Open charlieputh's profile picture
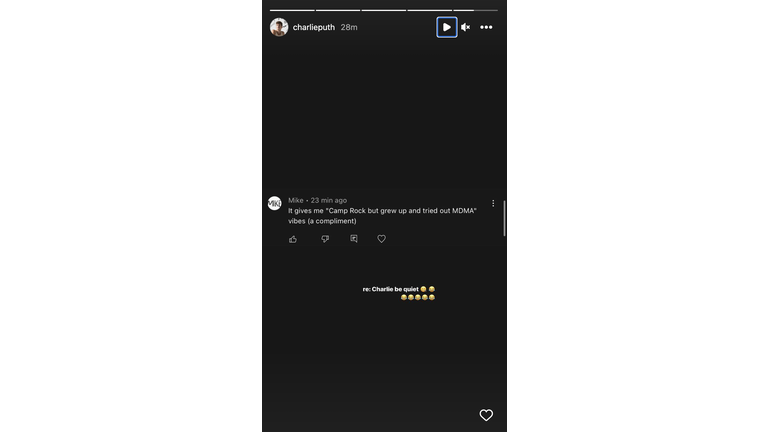Screen dimensions: 768x432 (279, 27)
